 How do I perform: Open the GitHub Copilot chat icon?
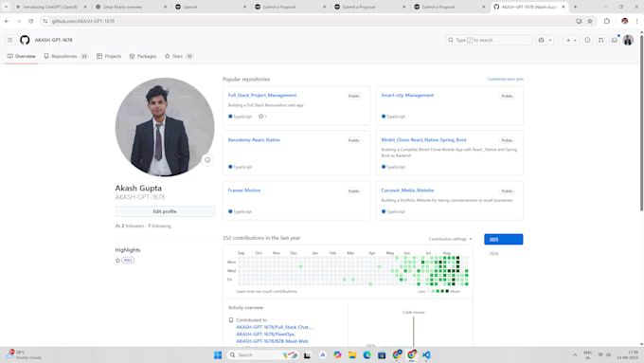[541, 40]
